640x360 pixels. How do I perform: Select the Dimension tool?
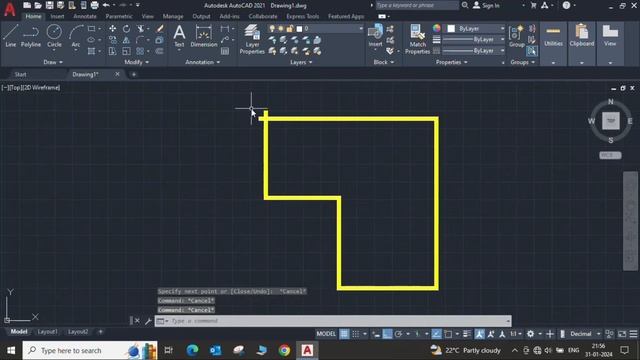click(x=204, y=36)
